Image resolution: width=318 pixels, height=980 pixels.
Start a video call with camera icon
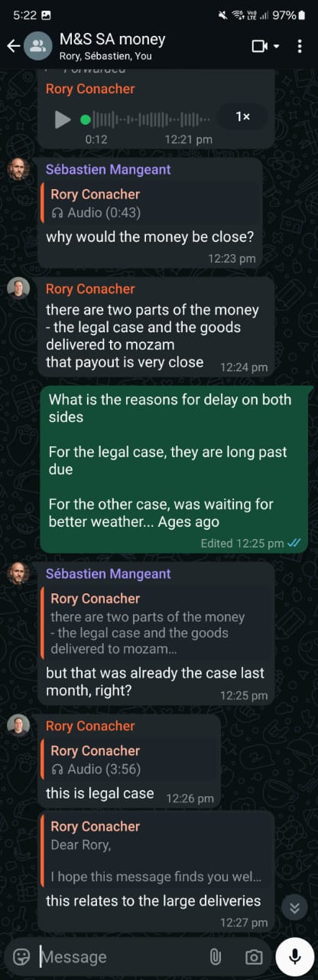pyautogui.click(x=260, y=46)
